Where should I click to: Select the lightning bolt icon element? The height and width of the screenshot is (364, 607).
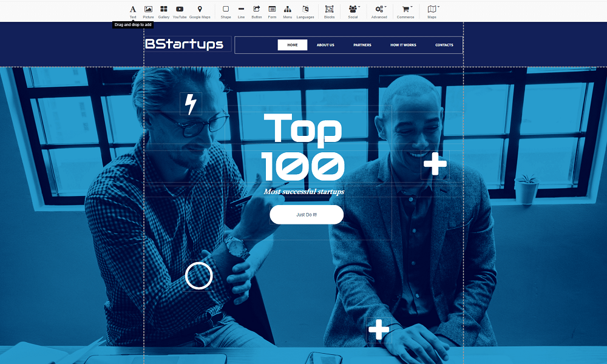191,104
